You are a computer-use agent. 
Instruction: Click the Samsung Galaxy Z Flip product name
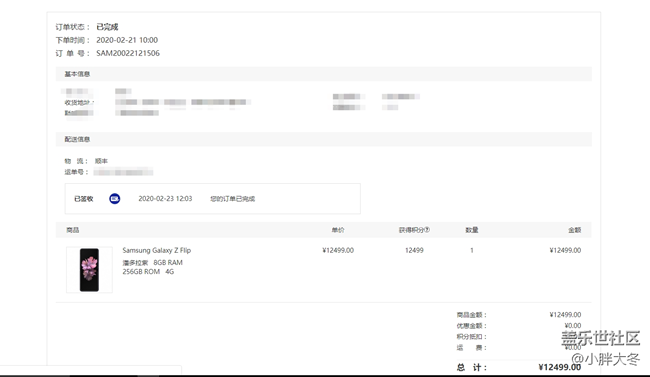(x=157, y=250)
